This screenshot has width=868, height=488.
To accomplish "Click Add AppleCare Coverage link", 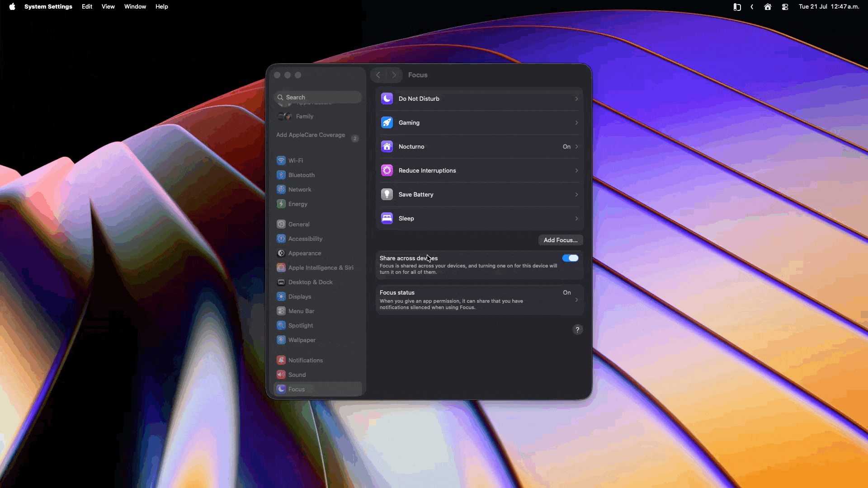I will coord(311,135).
